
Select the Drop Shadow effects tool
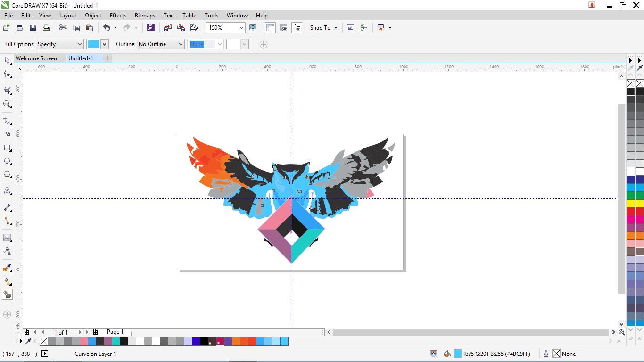coord(7,238)
